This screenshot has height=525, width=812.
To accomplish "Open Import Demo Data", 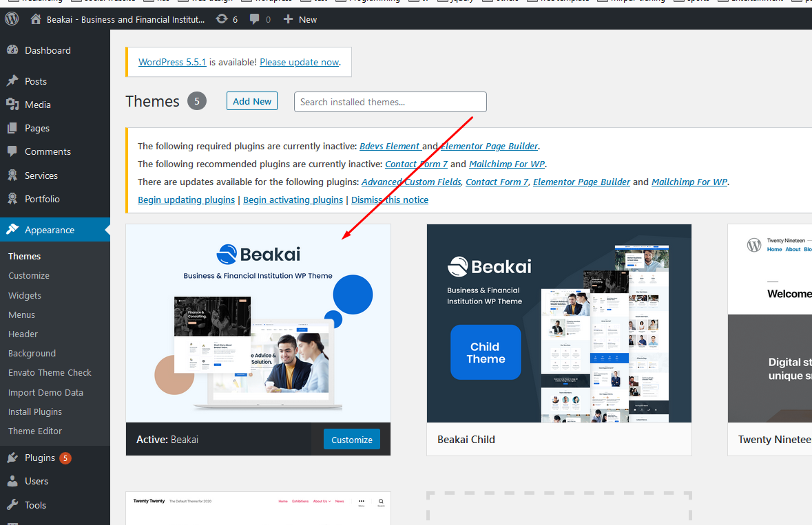I will 45,393.
